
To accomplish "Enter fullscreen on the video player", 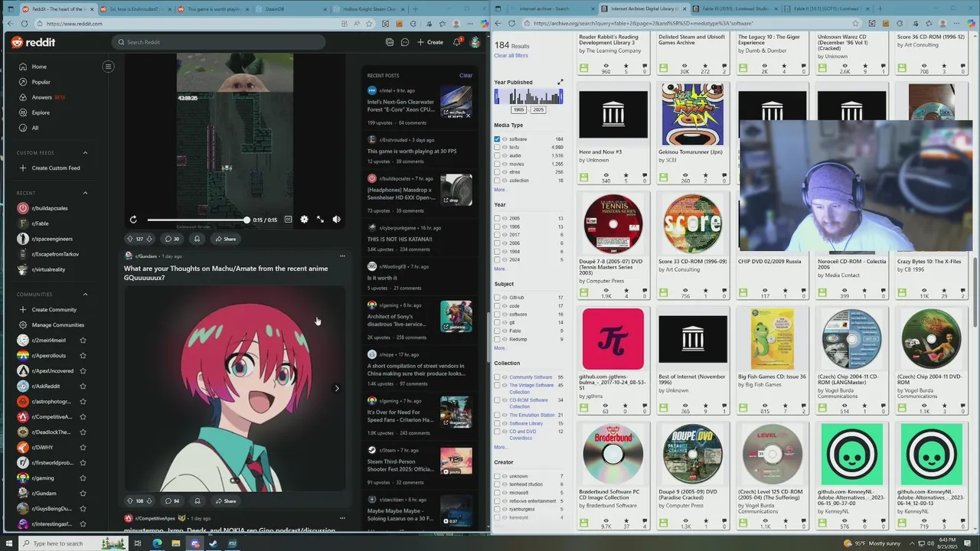I will tap(320, 220).
